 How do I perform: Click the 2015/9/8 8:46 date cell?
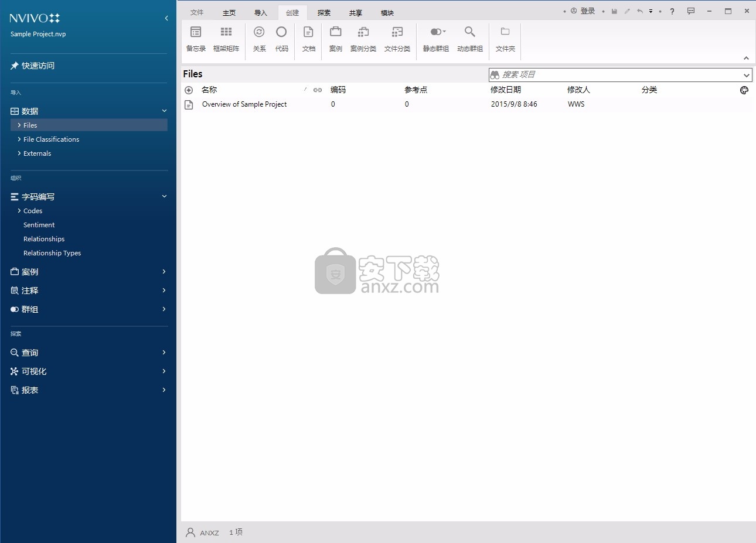514,104
